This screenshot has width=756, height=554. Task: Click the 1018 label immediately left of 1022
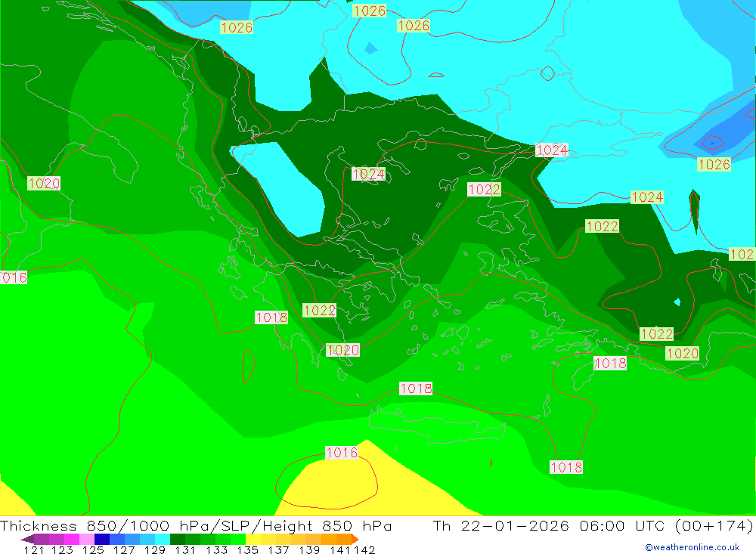[x=271, y=317]
